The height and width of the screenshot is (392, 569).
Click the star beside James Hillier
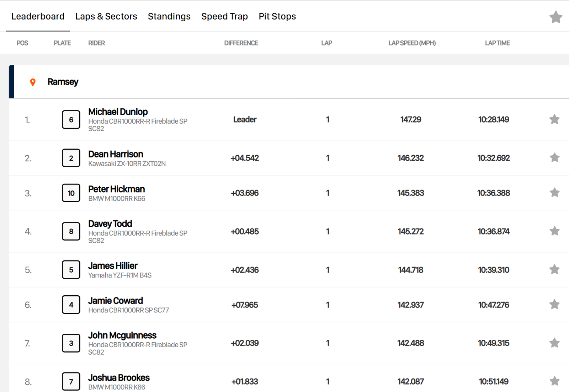tap(554, 269)
